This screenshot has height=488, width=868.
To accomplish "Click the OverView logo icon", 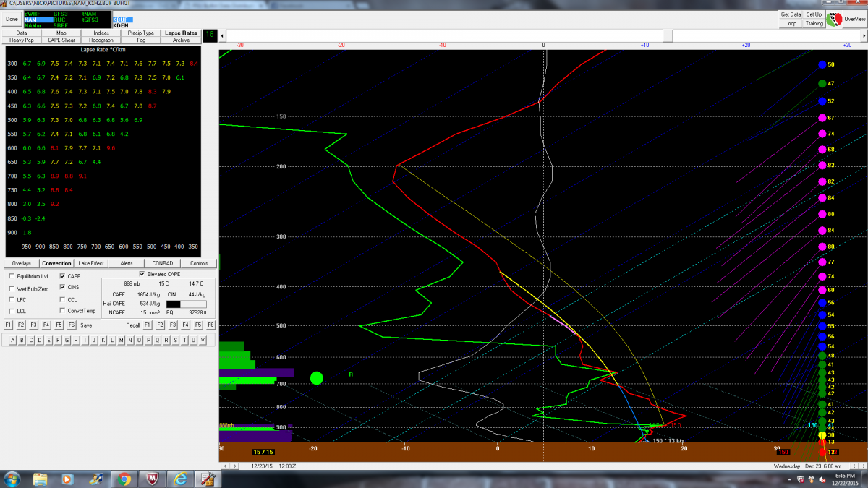I will (833, 19).
